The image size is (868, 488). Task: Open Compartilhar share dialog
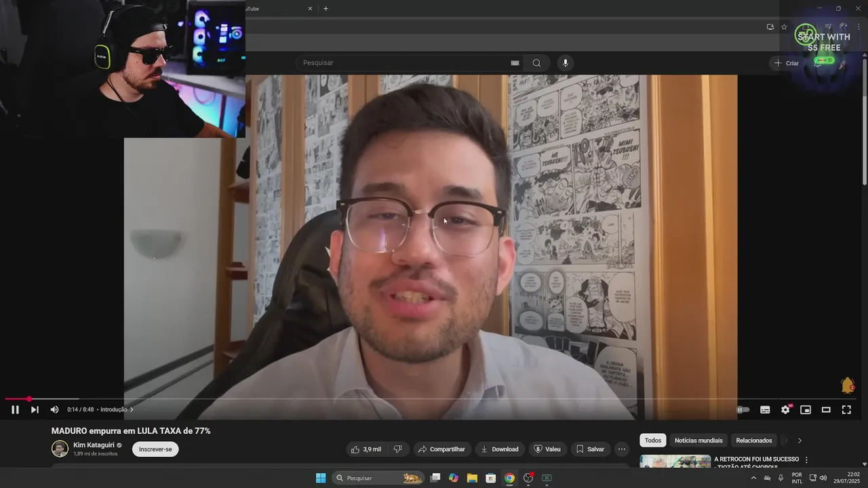(x=441, y=449)
